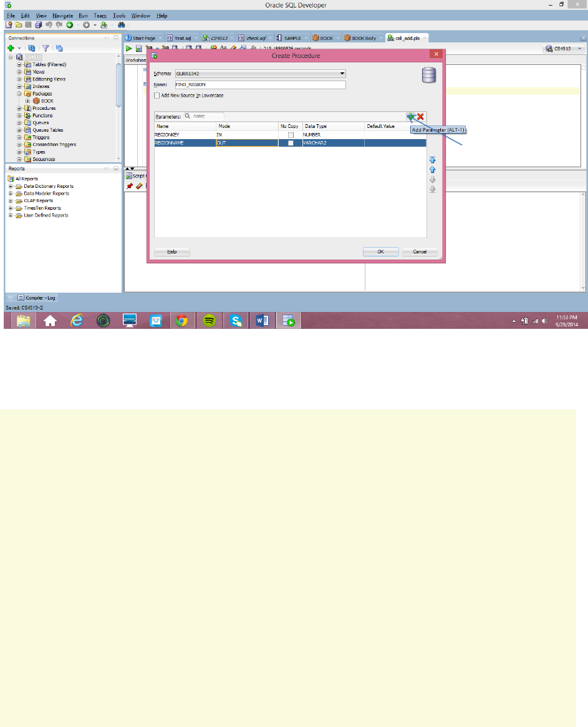Toggle No Copy checkbox for REGIONKEY

pyautogui.click(x=291, y=135)
